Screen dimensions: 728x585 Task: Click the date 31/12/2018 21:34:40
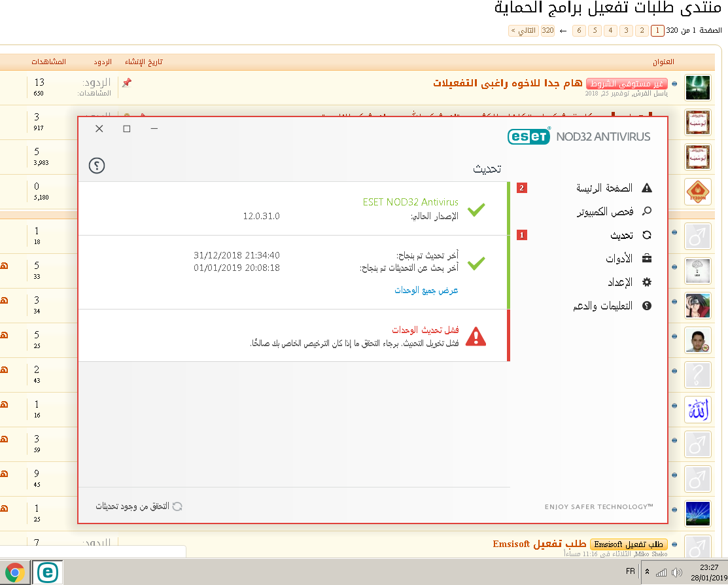click(x=237, y=255)
